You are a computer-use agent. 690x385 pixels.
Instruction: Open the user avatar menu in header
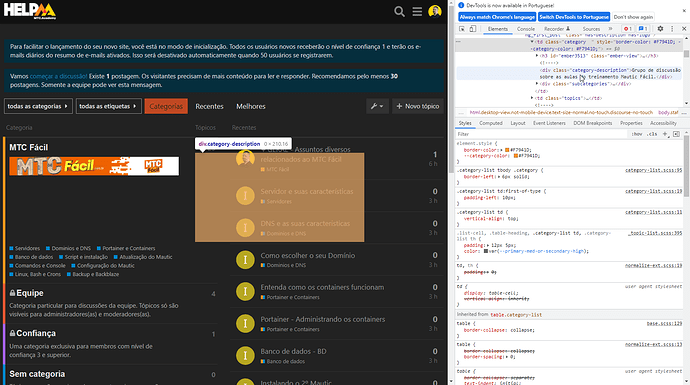click(x=435, y=11)
